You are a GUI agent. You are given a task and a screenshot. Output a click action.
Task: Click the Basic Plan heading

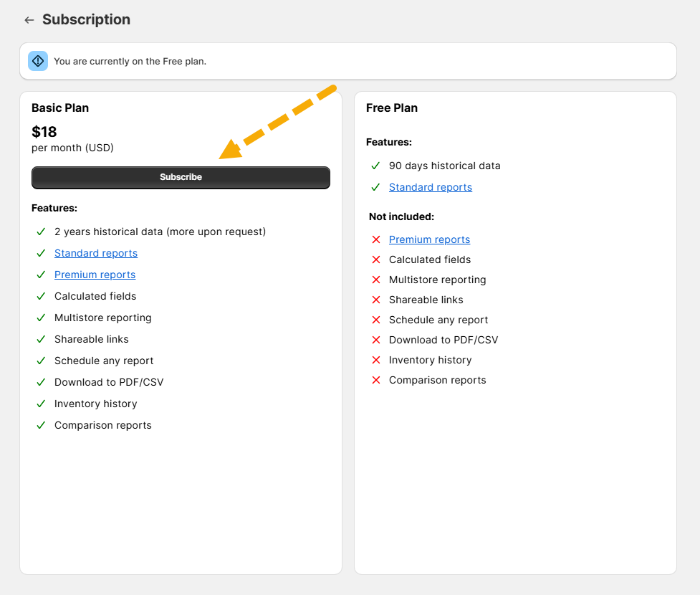(x=60, y=108)
